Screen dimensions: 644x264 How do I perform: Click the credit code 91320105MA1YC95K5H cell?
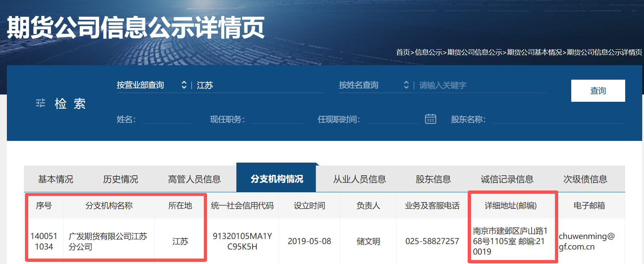242,241
